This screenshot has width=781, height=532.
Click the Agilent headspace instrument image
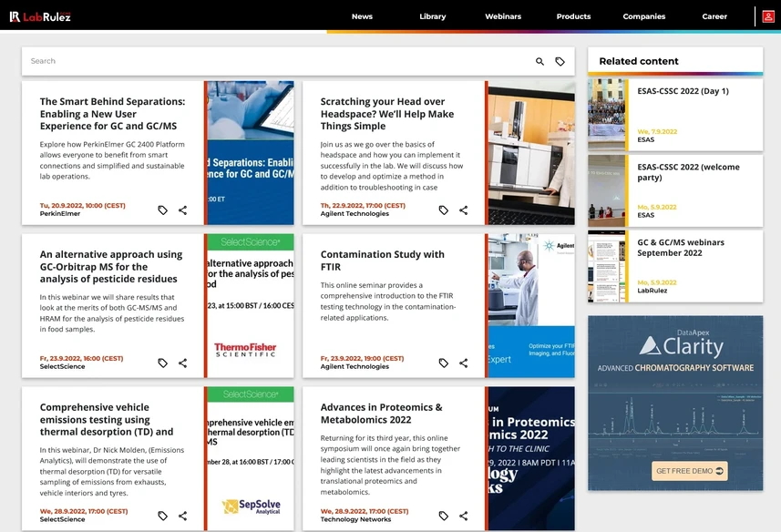531,153
